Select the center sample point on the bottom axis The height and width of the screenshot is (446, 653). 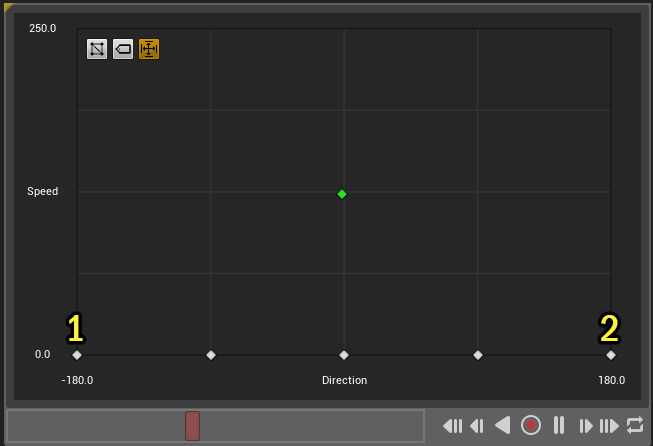[x=344, y=355]
